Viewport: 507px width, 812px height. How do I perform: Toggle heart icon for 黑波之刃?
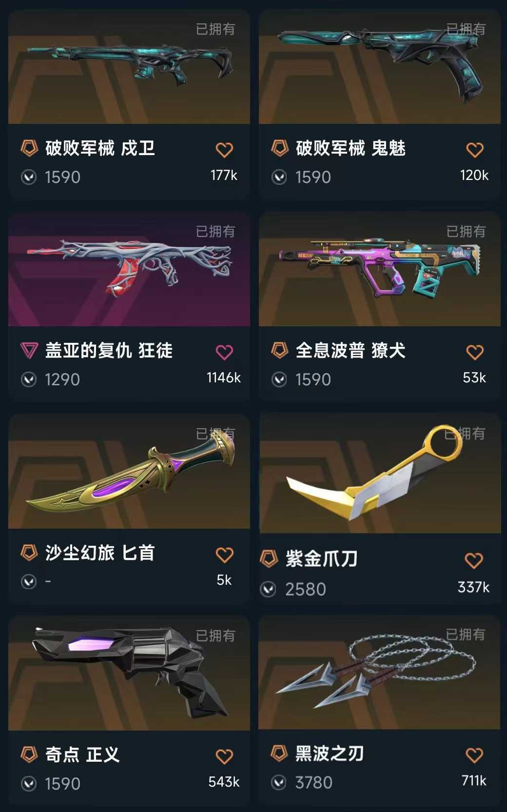tap(474, 755)
